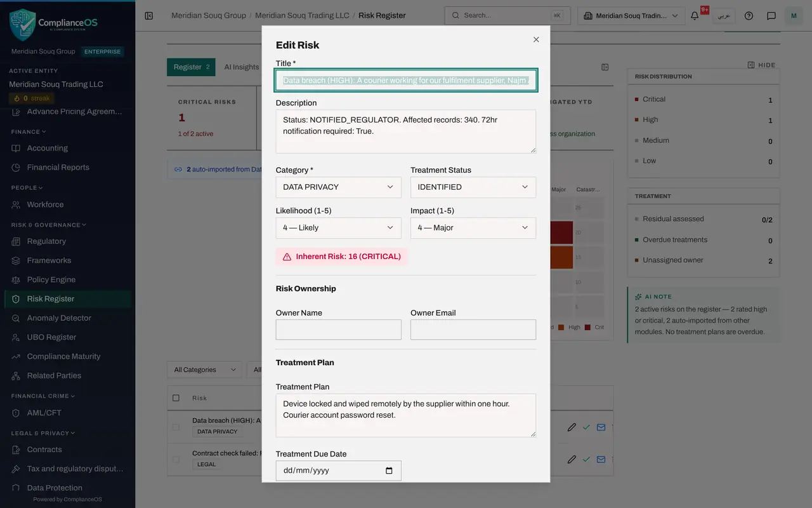Click the Anomaly Detector icon
Image resolution: width=812 pixels, height=508 pixels.
pos(16,318)
